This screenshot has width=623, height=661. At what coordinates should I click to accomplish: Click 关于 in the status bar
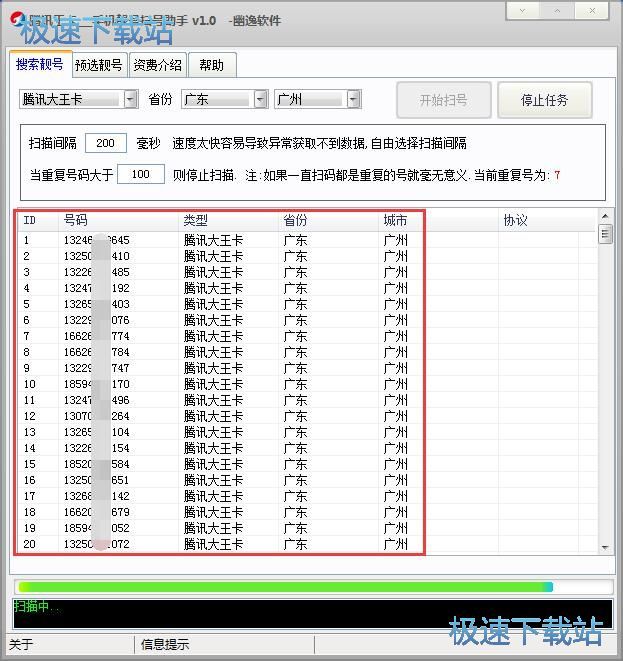tap(22, 644)
